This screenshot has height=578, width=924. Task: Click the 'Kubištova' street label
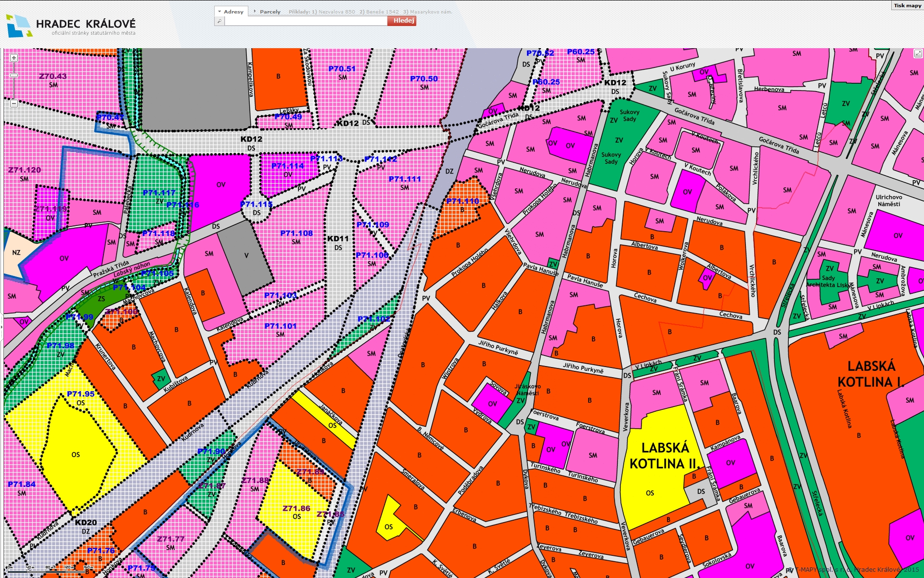[x=176, y=384]
